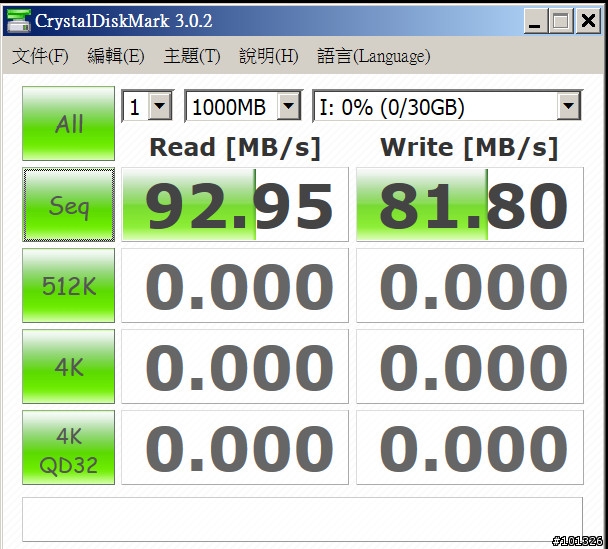Select the Seq write result 81.80
Image resolution: width=608 pixels, height=549 pixels.
470,204
